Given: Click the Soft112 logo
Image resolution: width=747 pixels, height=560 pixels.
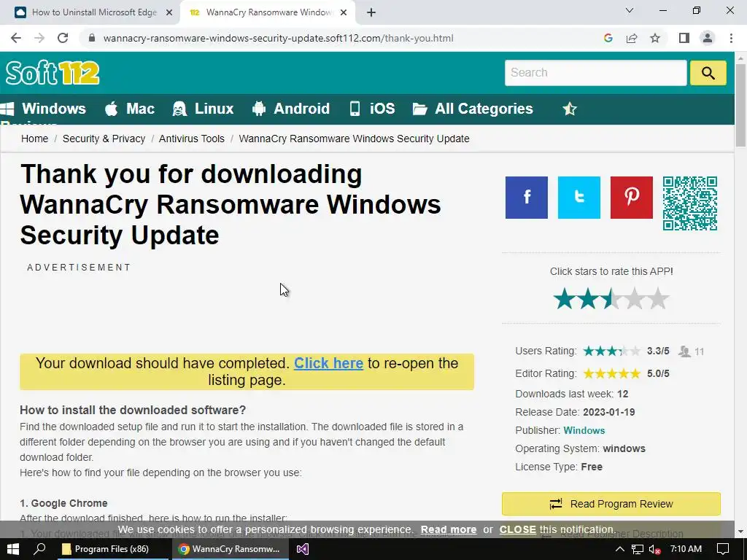Looking at the screenshot, I should [53, 73].
